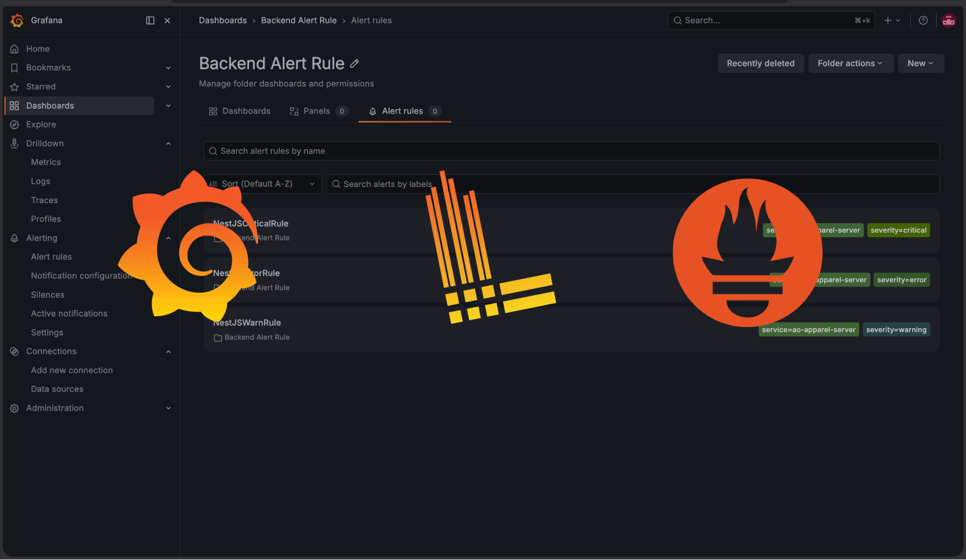Edit folder title with pencil icon
This screenshot has height=560, width=966.
pyautogui.click(x=355, y=63)
